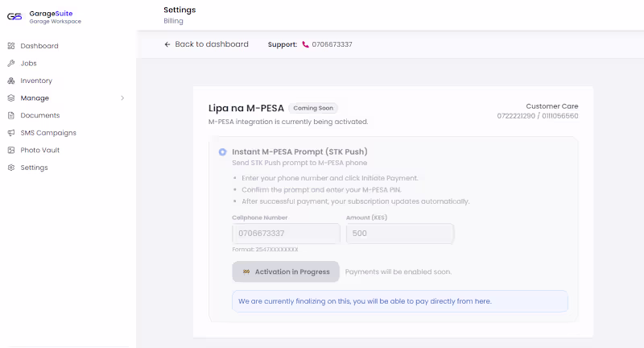Click the Amount (KES) field label
644x348 pixels.
pyautogui.click(x=366, y=217)
